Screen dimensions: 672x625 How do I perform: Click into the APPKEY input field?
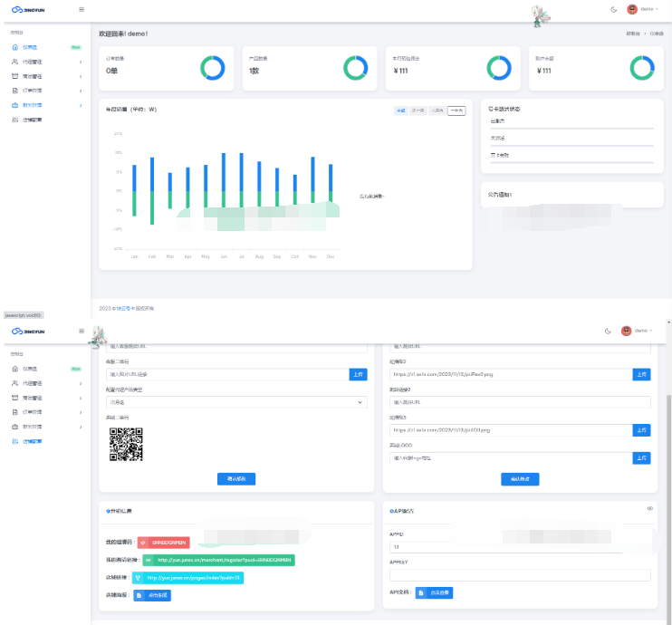[x=520, y=574]
